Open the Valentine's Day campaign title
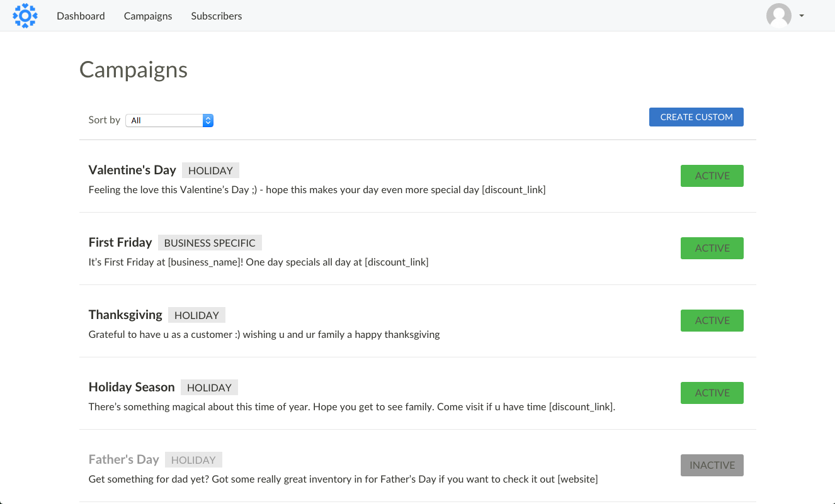The height and width of the screenshot is (504, 835). click(132, 170)
